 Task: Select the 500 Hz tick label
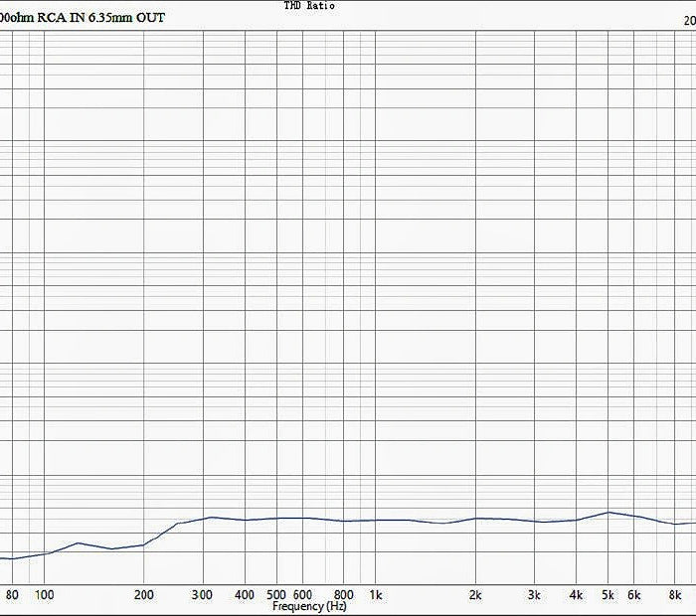[276, 595]
